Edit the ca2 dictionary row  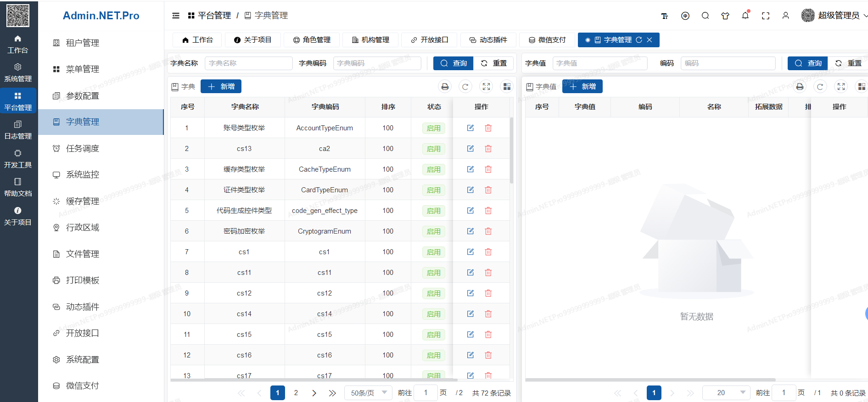coord(470,149)
